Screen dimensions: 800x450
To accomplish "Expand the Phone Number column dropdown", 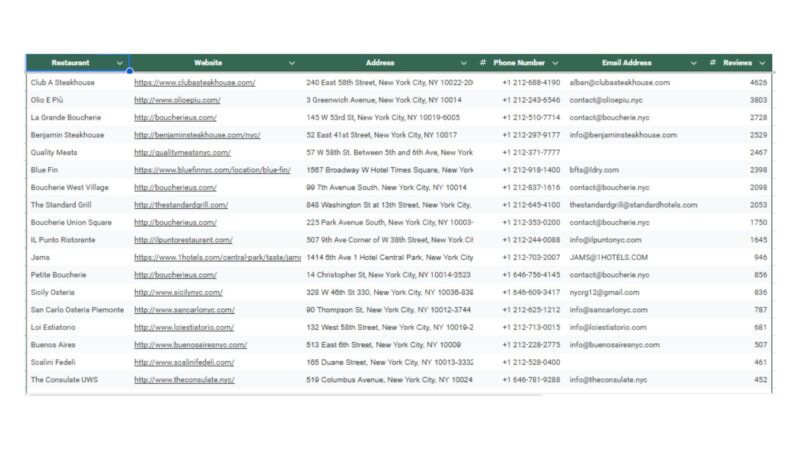I will (555, 63).
